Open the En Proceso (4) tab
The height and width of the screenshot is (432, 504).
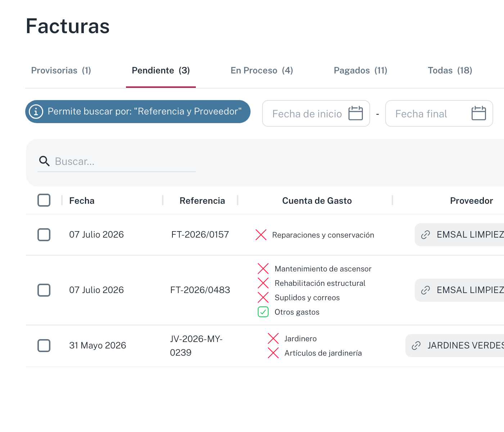(x=262, y=70)
